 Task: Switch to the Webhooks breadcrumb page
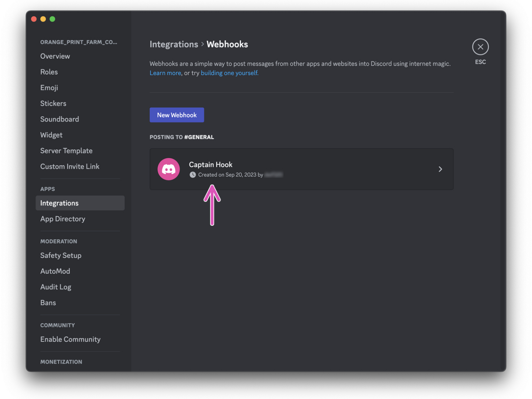[227, 44]
